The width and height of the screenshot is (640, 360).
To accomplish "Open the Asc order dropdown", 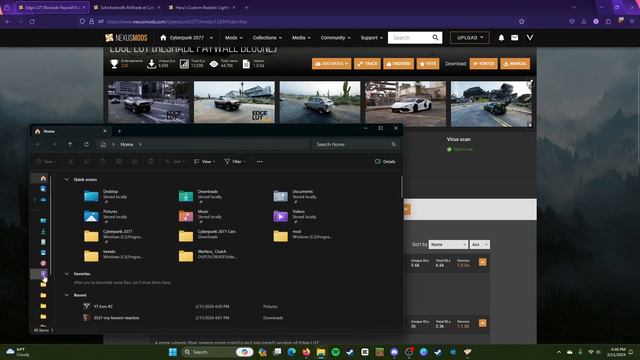I will tap(480, 244).
